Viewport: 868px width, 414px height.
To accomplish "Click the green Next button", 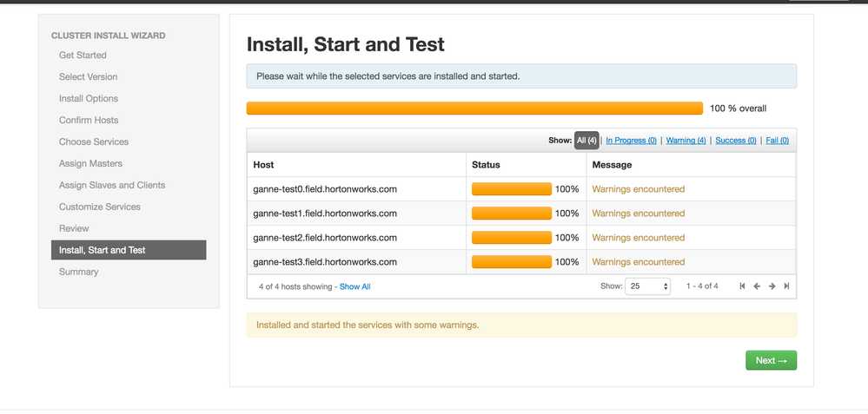I will [771, 360].
